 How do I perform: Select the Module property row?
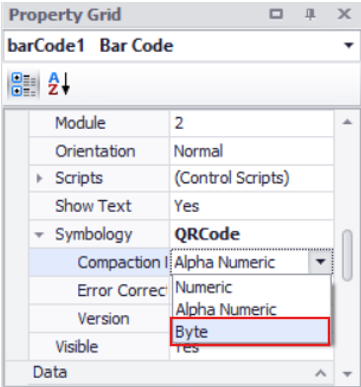coord(181,123)
